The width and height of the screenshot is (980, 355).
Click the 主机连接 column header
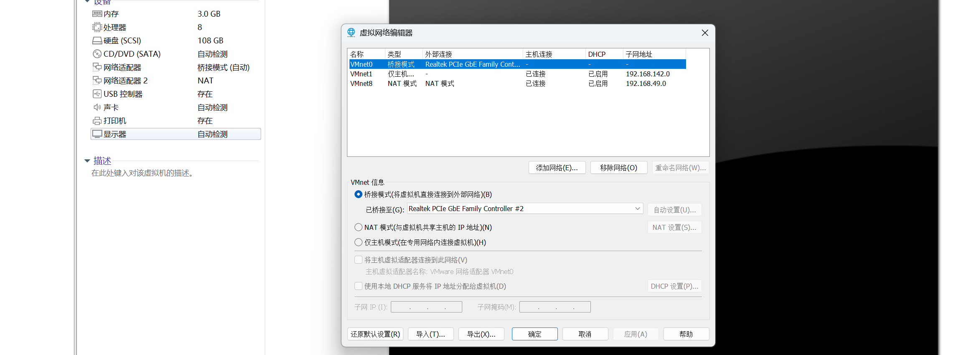pos(554,54)
